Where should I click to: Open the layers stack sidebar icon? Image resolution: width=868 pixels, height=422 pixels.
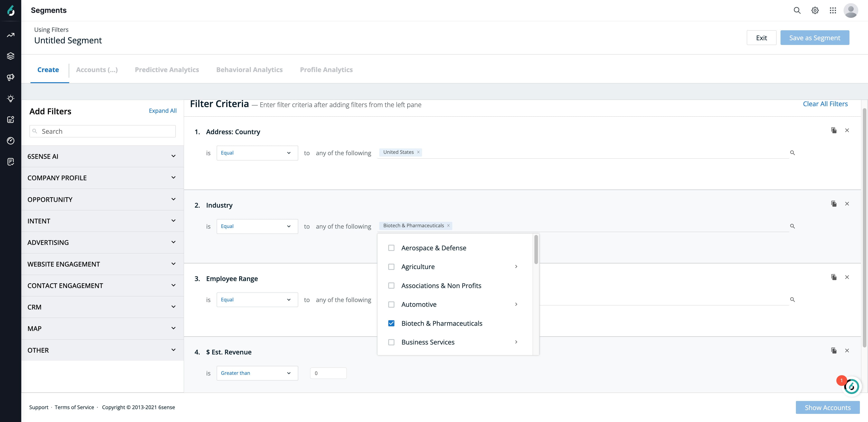[x=11, y=56]
